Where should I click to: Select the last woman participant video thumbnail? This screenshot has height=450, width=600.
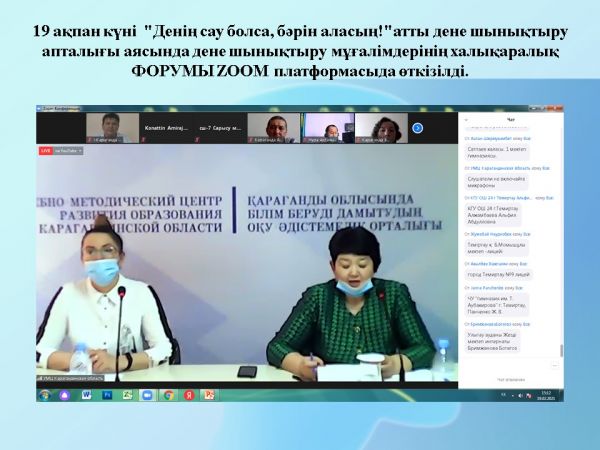384,127
